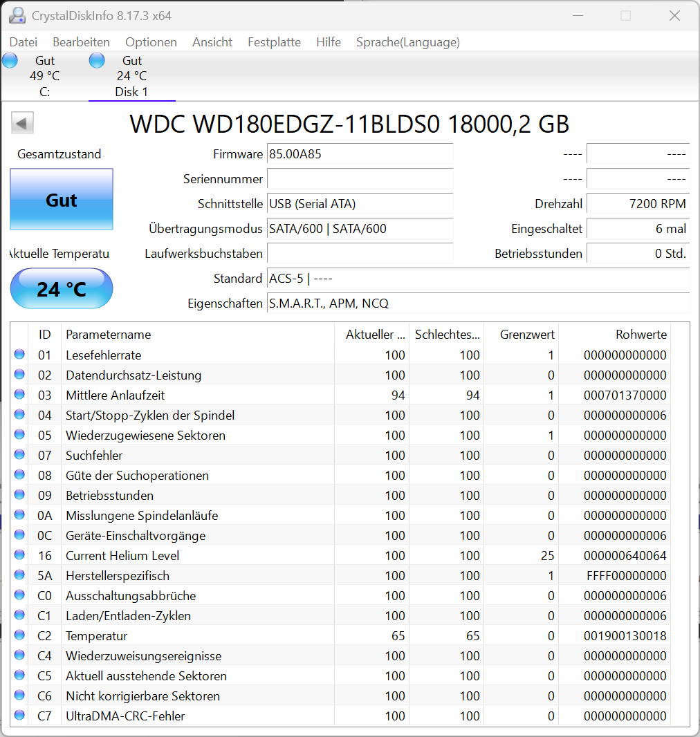
Task: Select raw value 001900130018 of Temperatur
Action: pos(625,636)
